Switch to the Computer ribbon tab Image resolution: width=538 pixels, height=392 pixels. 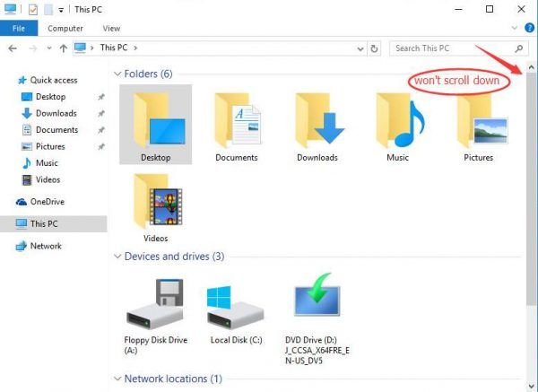[x=65, y=28]
